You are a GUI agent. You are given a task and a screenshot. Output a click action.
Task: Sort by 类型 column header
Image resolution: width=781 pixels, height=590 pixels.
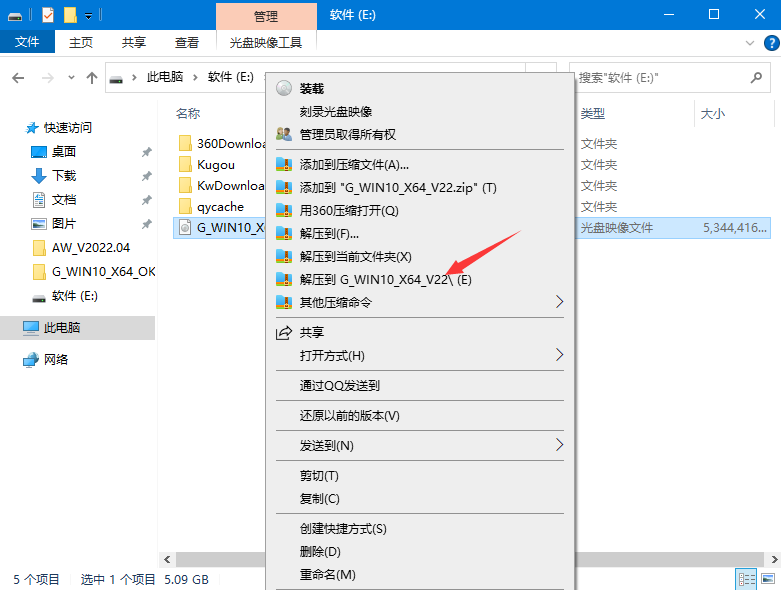pos(593,114)
